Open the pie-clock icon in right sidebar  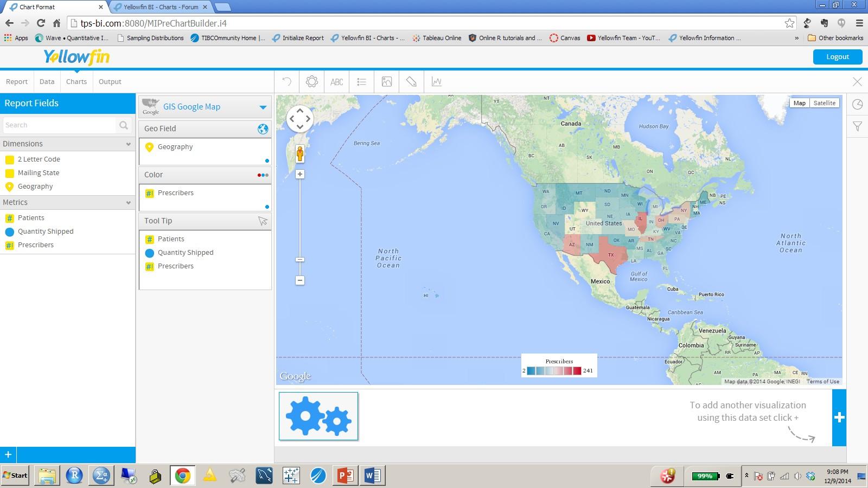857,105
